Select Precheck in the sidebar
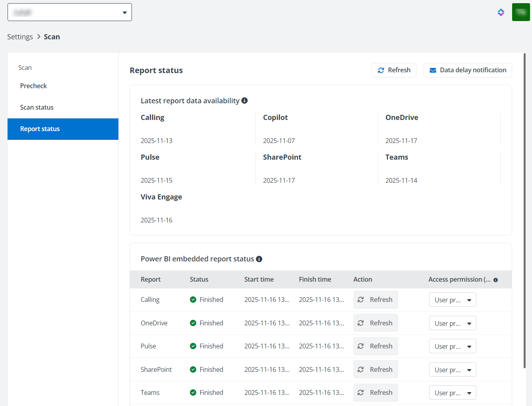Screen dimensions: 532x406 point(33,86)
